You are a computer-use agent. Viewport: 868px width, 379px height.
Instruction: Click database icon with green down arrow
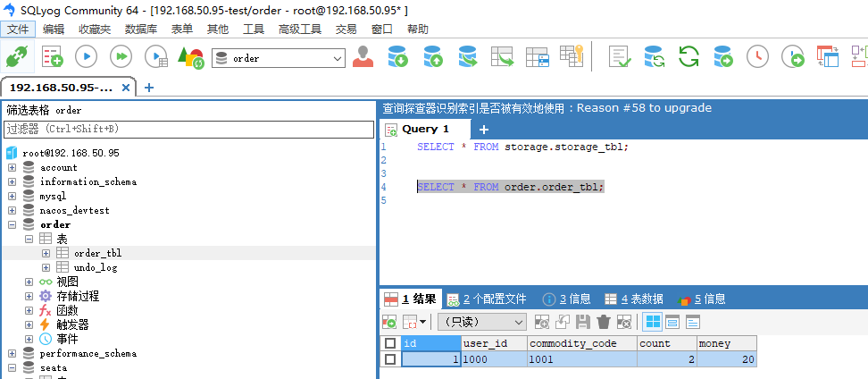click(397, 56)
